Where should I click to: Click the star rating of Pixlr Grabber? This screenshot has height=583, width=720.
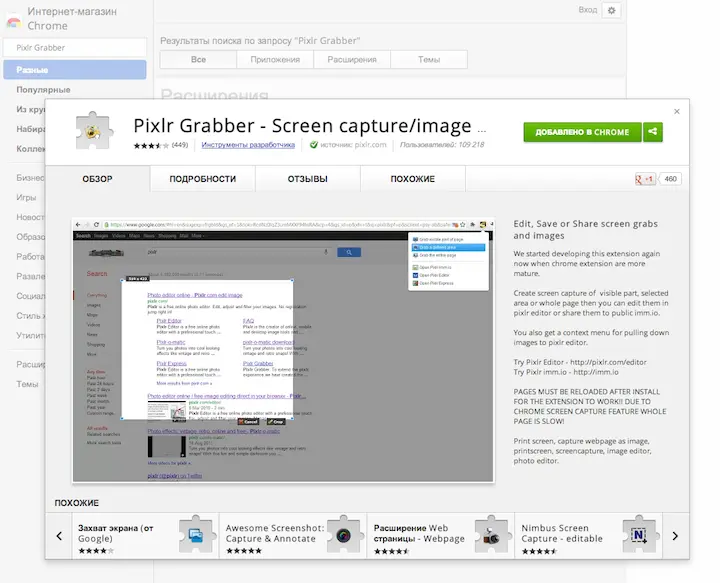pyautogui.click(x=151, y=146)
